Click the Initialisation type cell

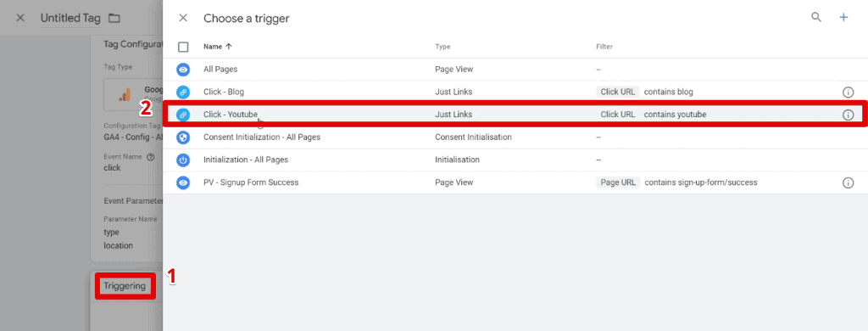(x=457, y=160)
